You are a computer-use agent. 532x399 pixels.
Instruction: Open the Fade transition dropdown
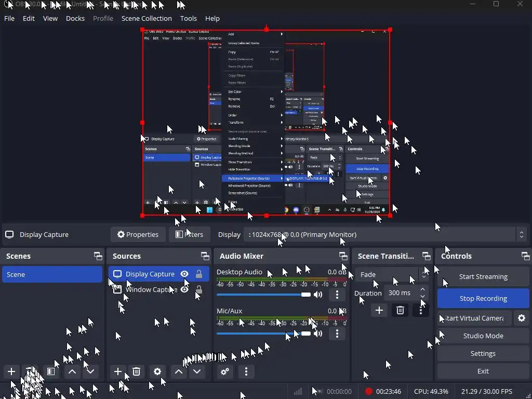tap(392, 274)
